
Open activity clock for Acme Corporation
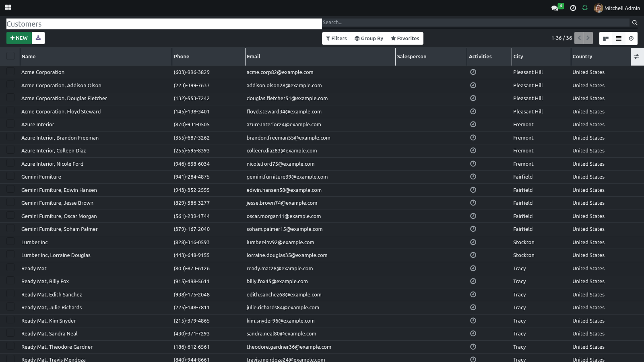click(473, 72)
